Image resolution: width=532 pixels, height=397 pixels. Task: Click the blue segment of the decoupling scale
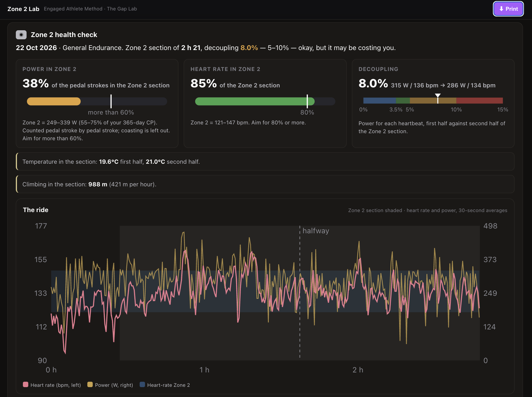click(380, 100)
